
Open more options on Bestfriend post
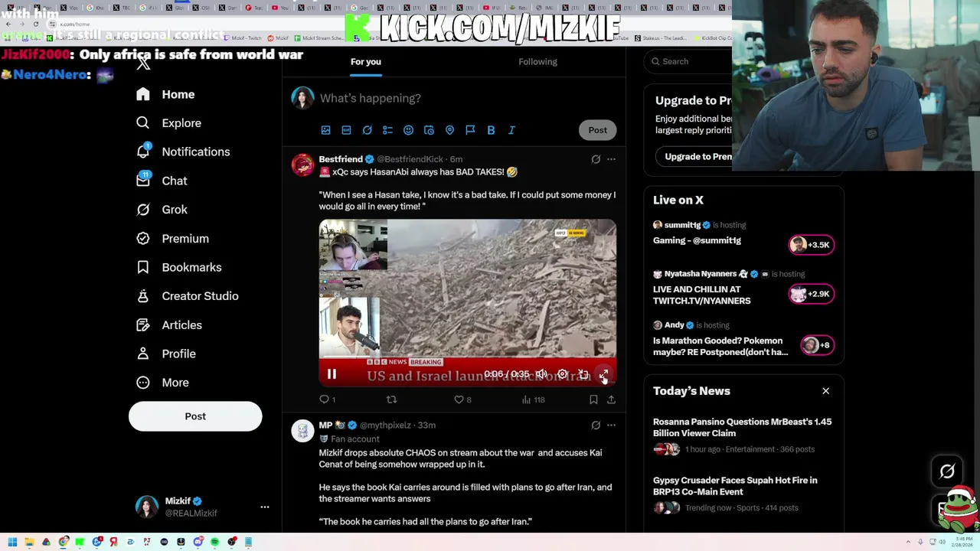[611, 159]
